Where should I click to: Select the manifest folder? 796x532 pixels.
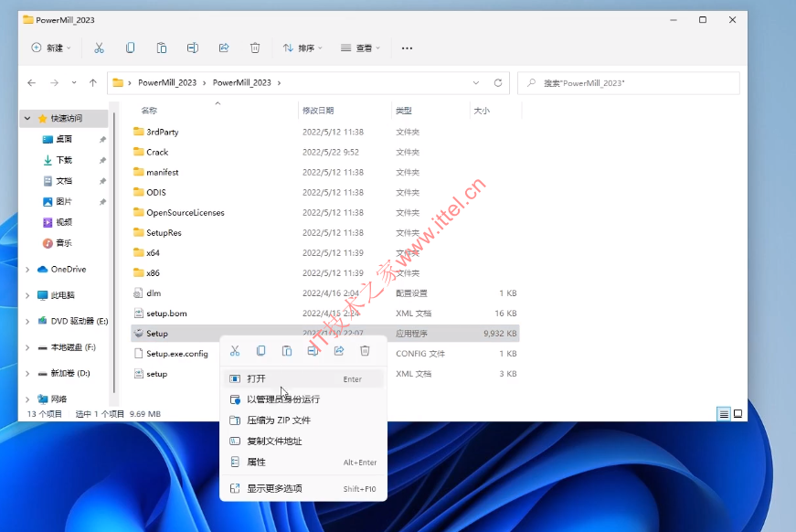325,172
